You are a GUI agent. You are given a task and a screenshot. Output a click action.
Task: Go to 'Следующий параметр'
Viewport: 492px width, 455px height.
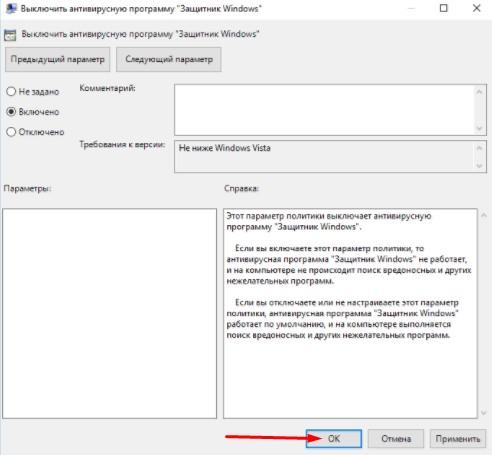point(169,59)
